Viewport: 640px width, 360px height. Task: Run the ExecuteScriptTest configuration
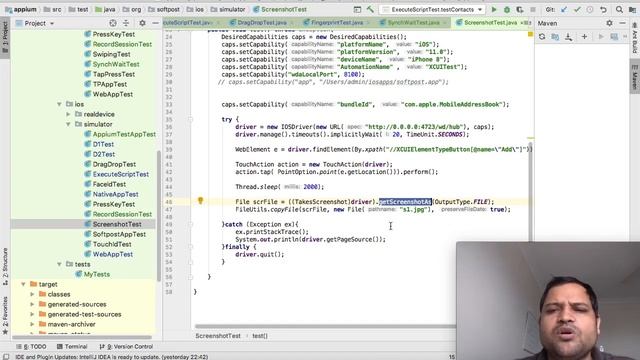(x=494, y=9)
